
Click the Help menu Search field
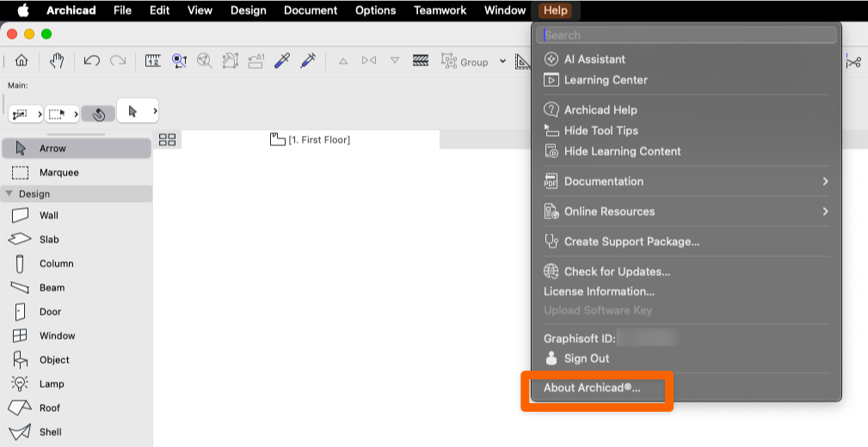pyautogui.click(x=686, y=35)
